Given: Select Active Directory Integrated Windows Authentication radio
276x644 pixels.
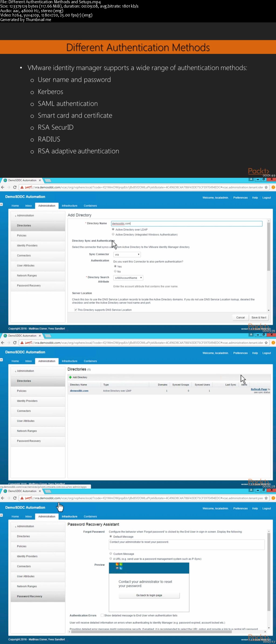Looking at the screenshot, I should (x=113, y=234).
